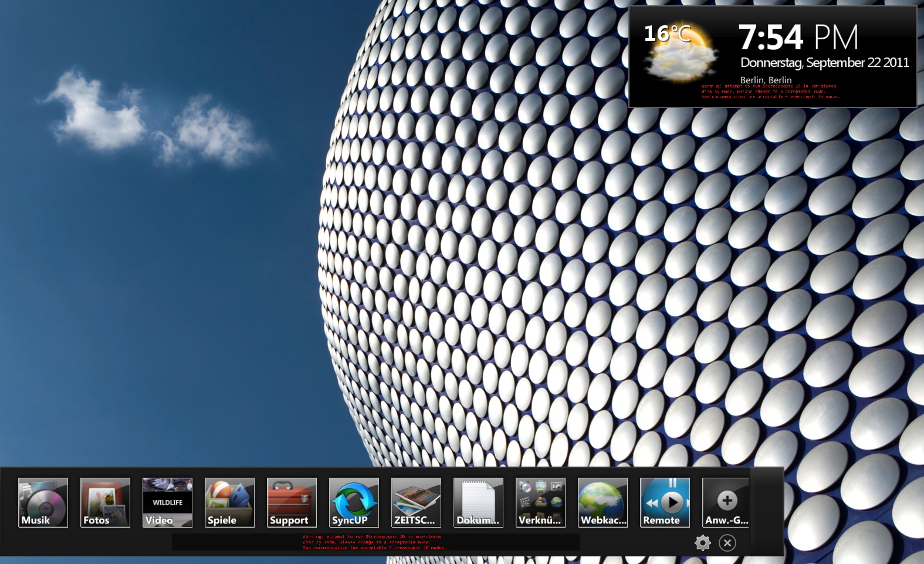The width and height of the screenshot is (924, 564).
Task: Open the Dokum... documents tile
Action: (478, 502)
